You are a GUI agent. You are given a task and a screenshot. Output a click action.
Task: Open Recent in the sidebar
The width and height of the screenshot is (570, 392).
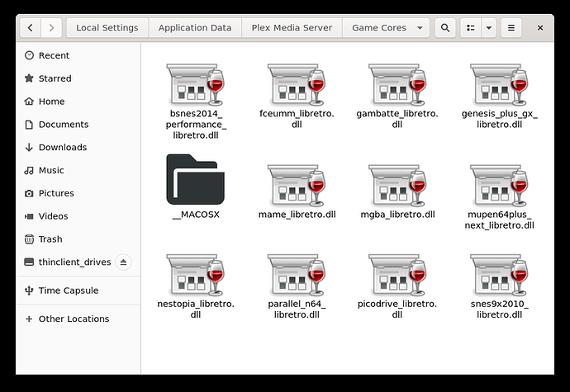tap(78, 55)
